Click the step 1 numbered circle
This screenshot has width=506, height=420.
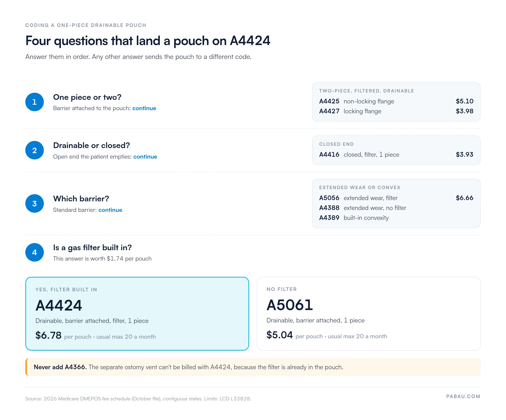(x=34, y=102)
